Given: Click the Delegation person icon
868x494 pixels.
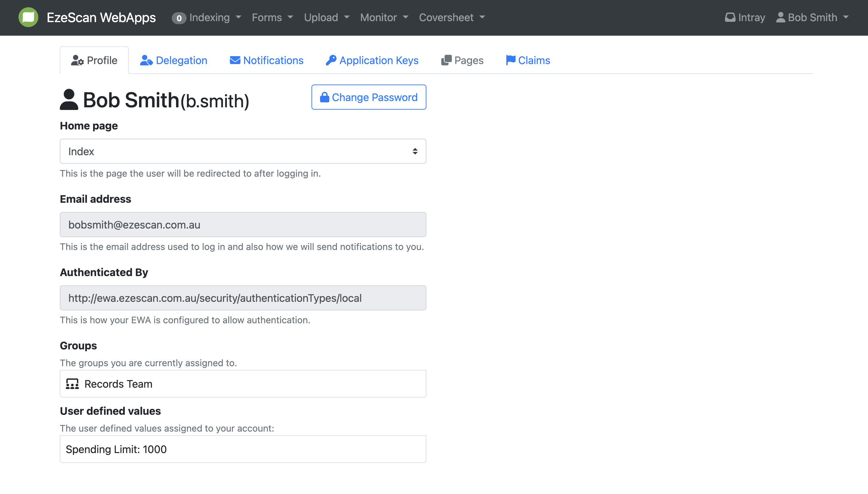Looking at the screenshot, I should click(146, 60).
